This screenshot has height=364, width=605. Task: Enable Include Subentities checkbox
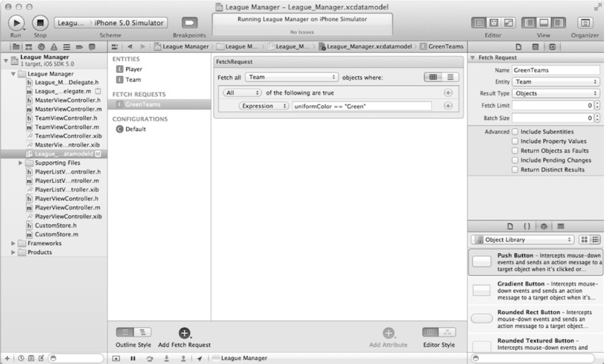515,132
